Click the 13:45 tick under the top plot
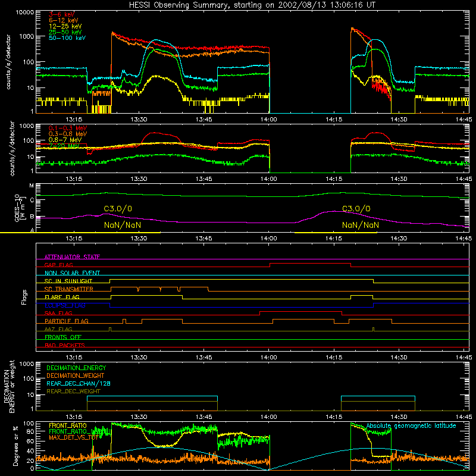The width and height of the screenshot is (476, 476). point(203,120)
